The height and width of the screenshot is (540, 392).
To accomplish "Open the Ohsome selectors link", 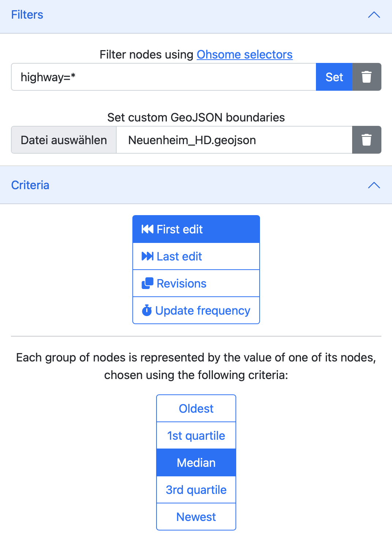I will [x=244, y=55].
